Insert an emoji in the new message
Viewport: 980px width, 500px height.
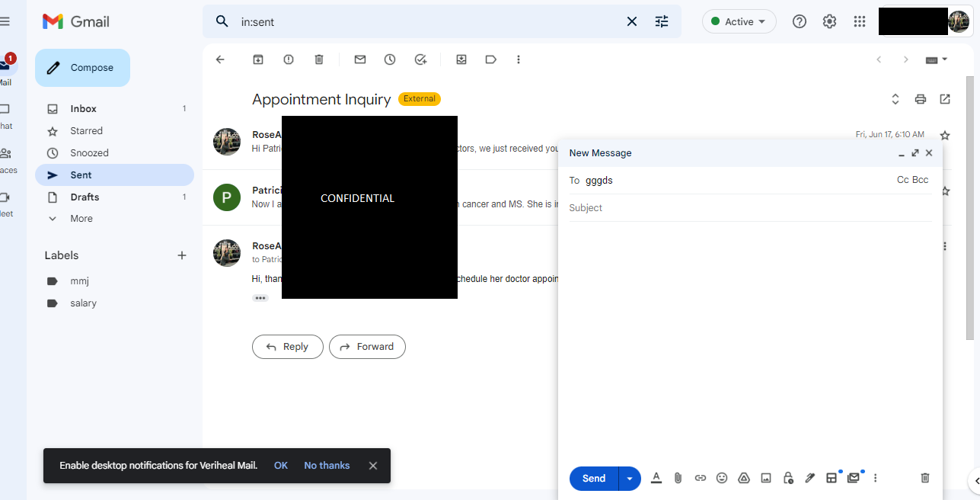[x=722, y=478]
